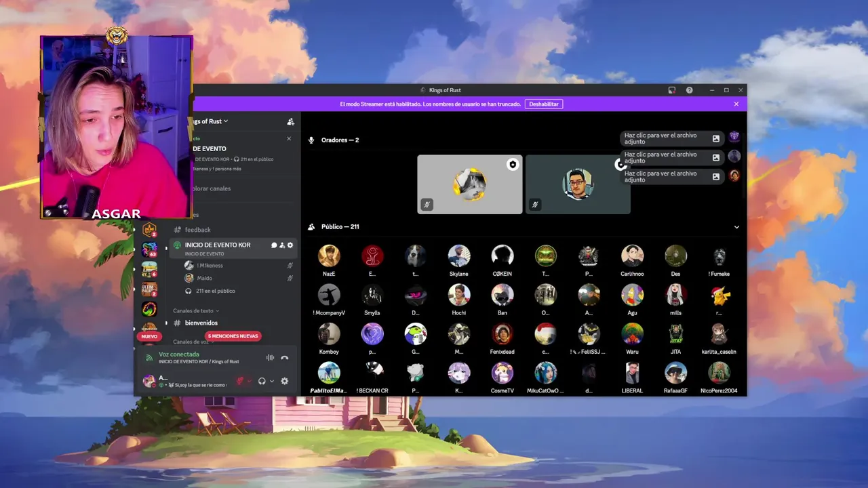Click image icon beside the purple avatar notification
This screenshot has height=488, width=868.
pyautogui.click(x=716, y=138)
